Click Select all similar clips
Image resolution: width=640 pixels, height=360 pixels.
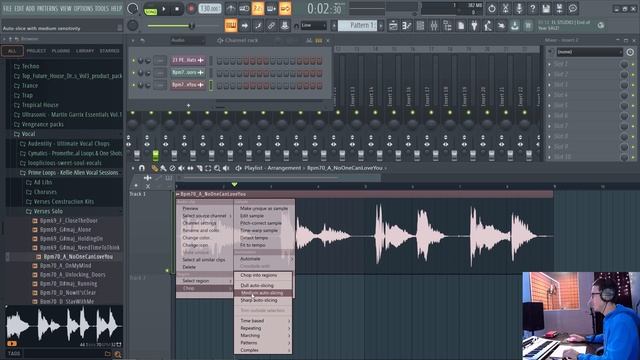point(204,260)
